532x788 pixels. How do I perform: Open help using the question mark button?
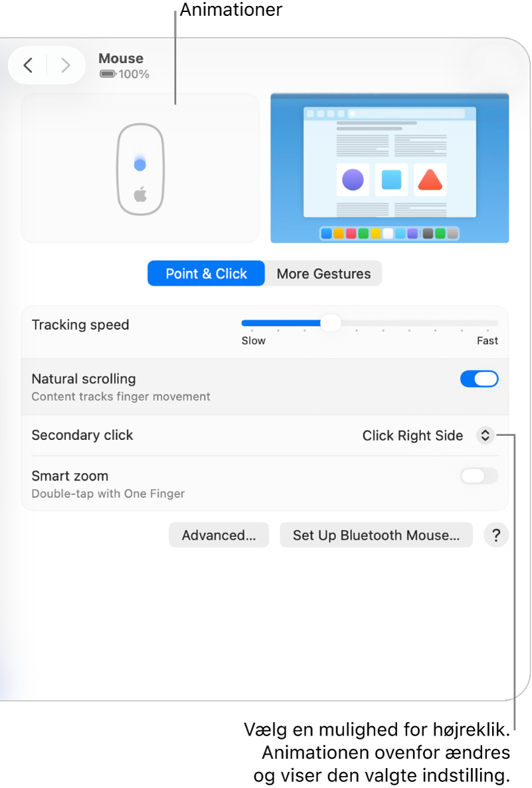coord(495,535)
